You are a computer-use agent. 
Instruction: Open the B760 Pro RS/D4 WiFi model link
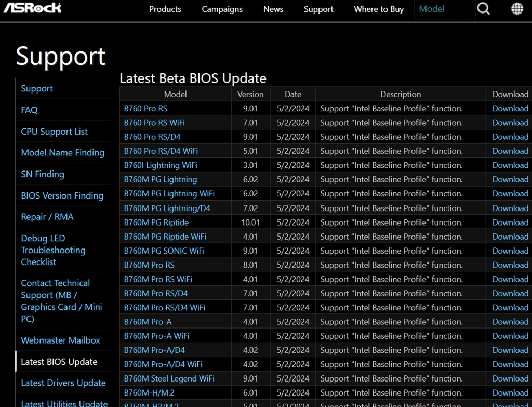pos(161,151)
